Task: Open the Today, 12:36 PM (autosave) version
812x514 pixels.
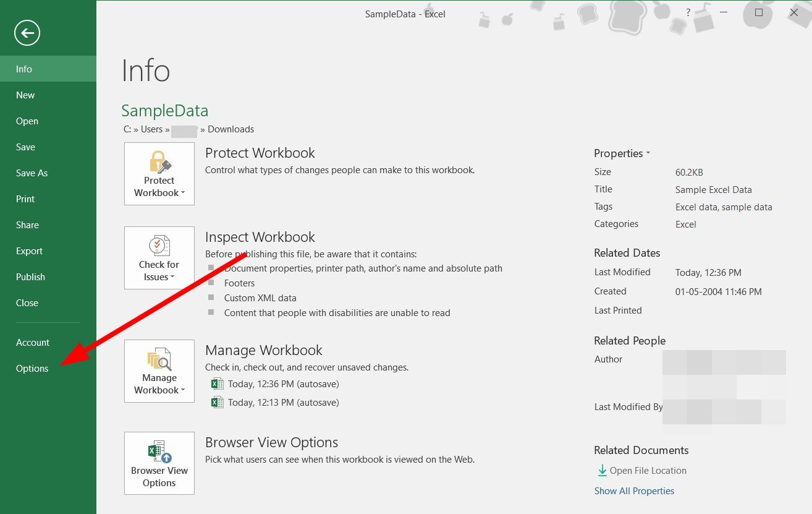Action: (x=283, y=384)
